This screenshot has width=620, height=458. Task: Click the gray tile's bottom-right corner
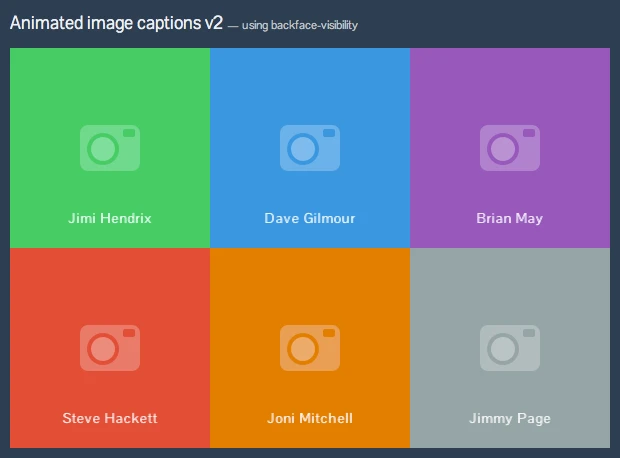coord(603,441)
